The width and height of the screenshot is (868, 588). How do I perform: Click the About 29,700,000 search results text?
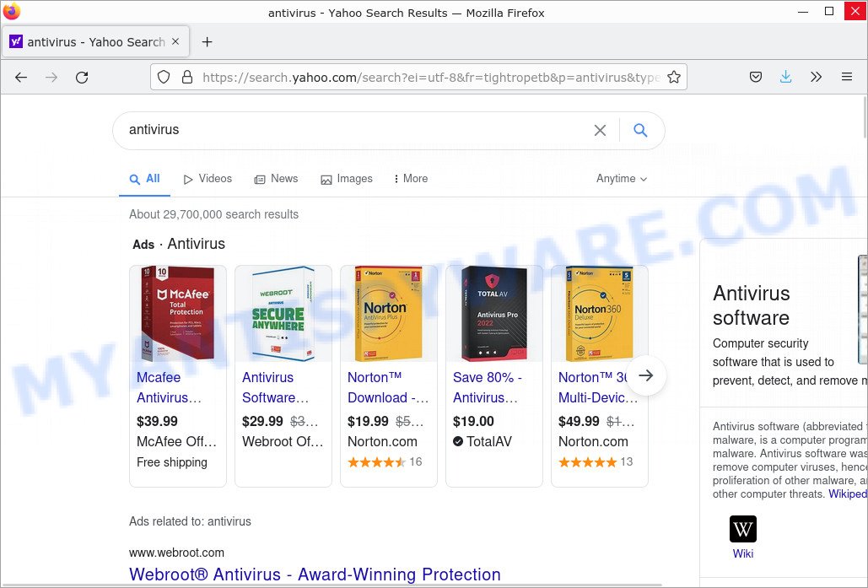tap(213, 214)
